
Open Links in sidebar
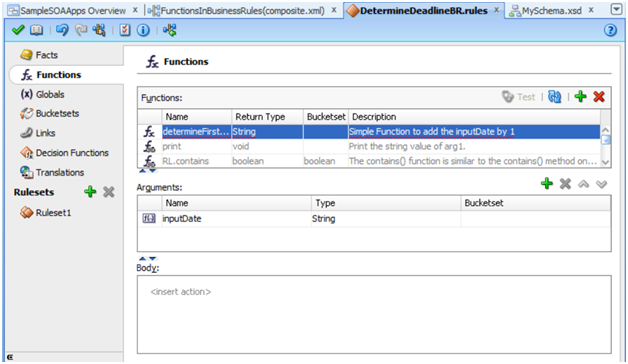38,133
